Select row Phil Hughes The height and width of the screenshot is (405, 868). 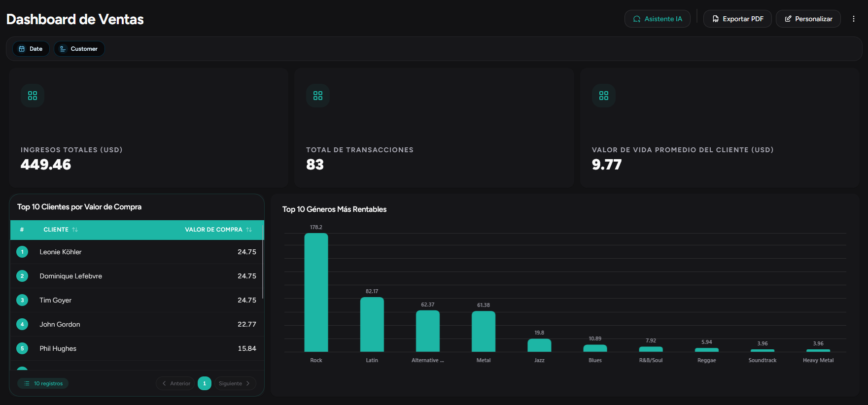click(x=137, y=348)
